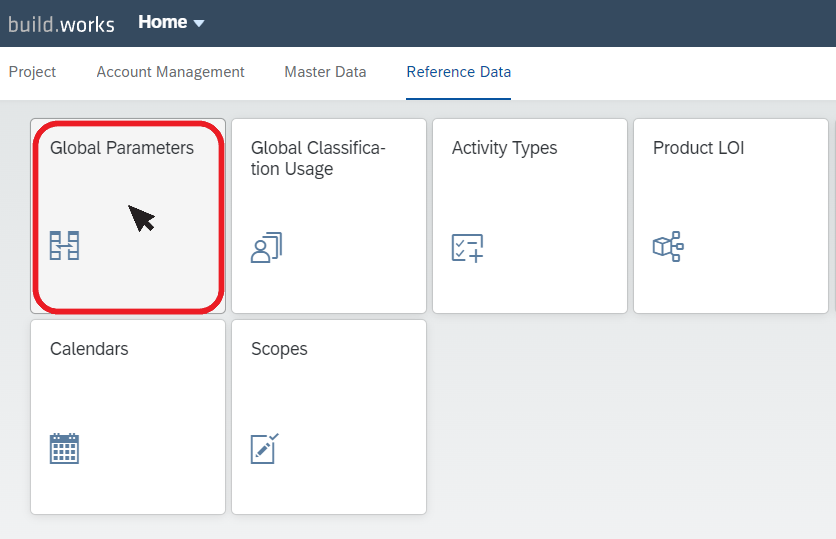836x539 pixels.
Task: Select the Reference Data tab
Action: click(459, 72)
